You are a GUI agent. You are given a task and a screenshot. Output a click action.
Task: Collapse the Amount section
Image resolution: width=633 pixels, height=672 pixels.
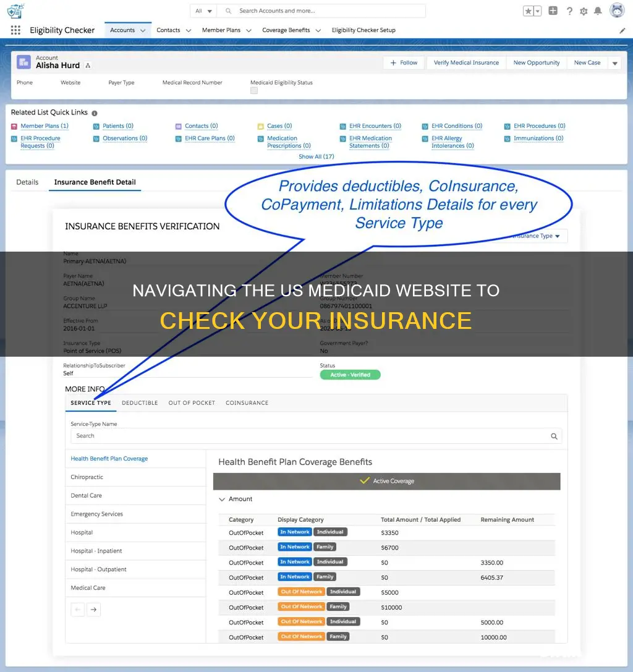click(222, 500)
